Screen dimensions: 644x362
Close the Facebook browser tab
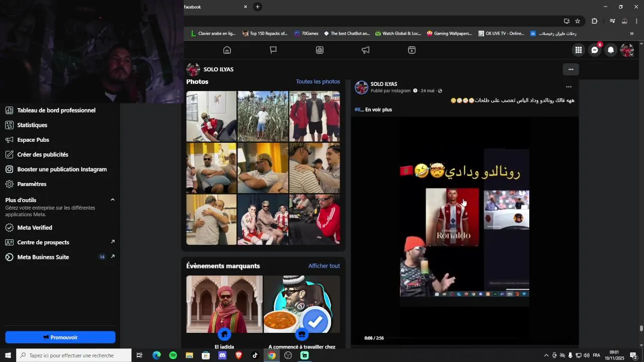246,7
